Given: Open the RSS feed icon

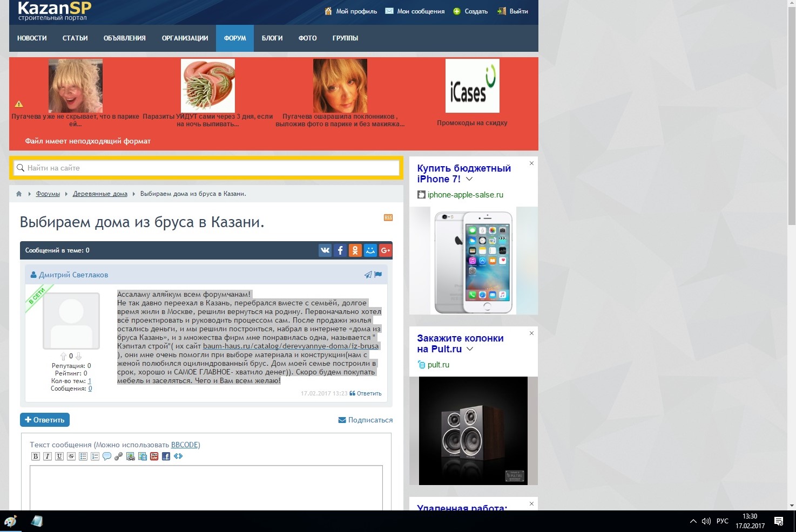Looking at the screenshot, I should pyautogui.click(x=388, y=217).
